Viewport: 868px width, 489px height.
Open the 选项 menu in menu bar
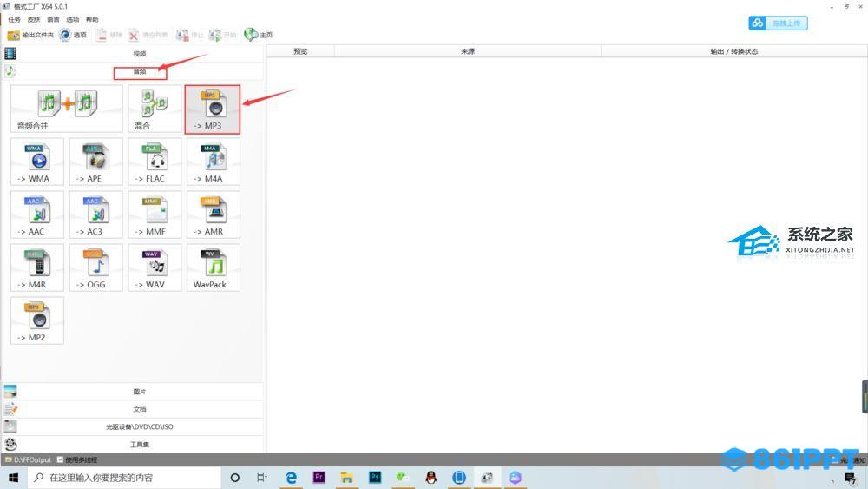(x=73, y=19)
